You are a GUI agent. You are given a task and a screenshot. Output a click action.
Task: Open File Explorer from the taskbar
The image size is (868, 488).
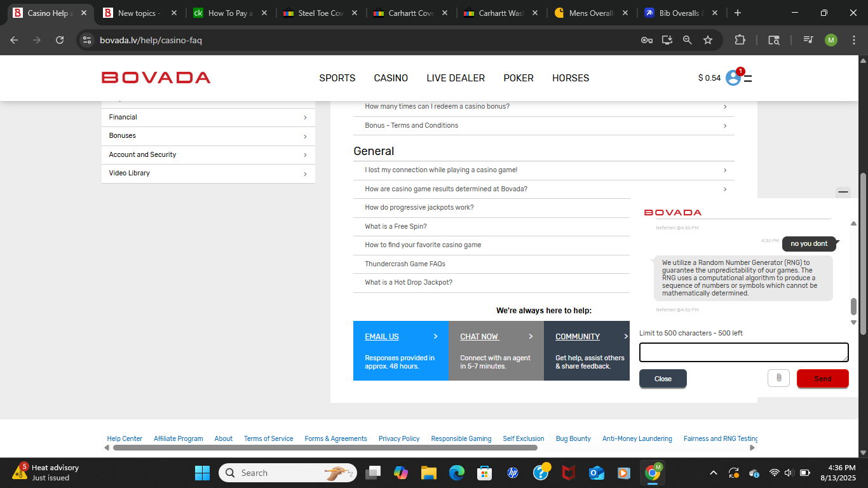coord(429,473)
